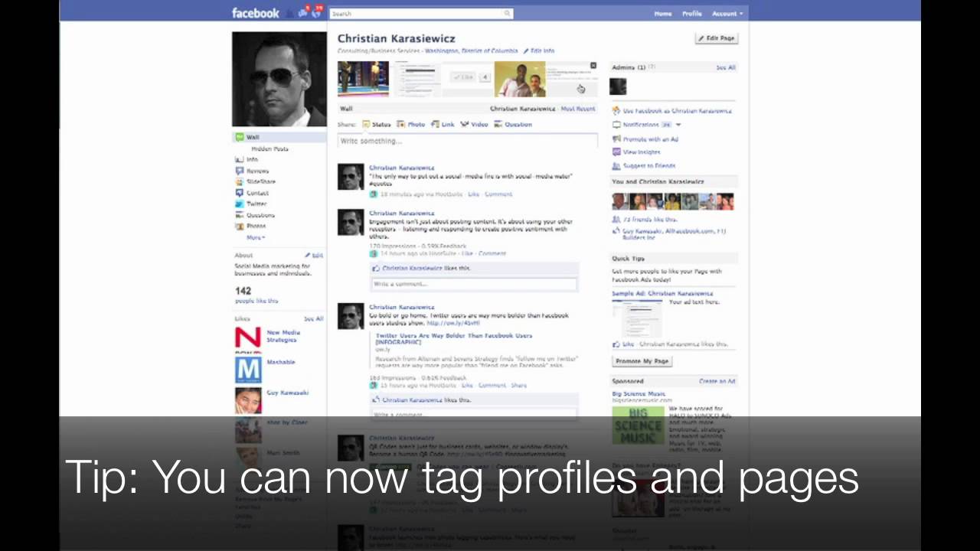980x551 pixels.
Task: Open the admin profile thumbnail
Action: pyautogui.click(x=618, y=86)
